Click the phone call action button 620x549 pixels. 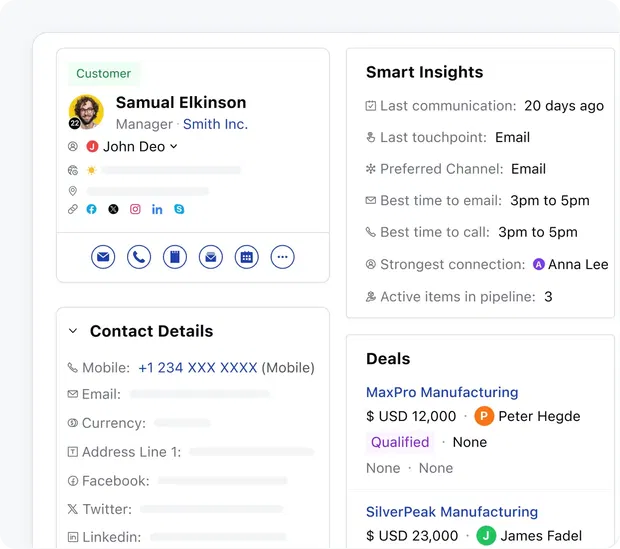(x=139, y=257)
